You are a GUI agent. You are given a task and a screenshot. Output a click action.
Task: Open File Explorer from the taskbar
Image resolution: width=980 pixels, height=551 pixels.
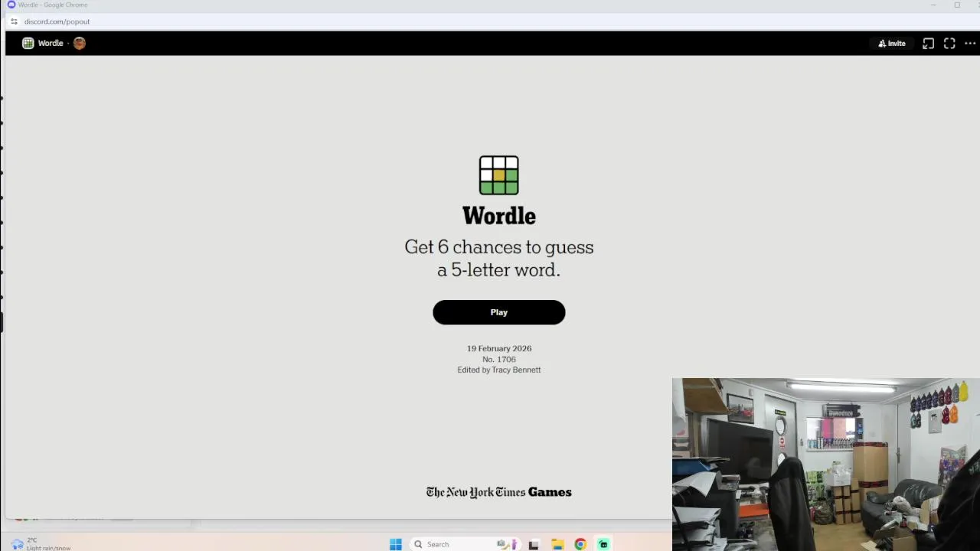click(x=557, y=544)
